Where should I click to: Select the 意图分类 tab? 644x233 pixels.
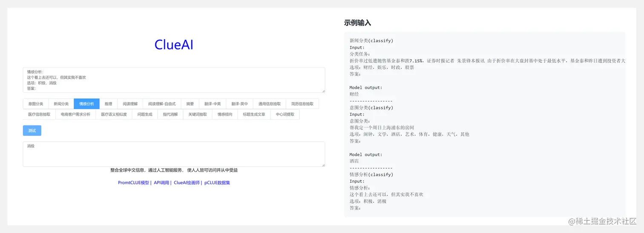tap(36, 104)
